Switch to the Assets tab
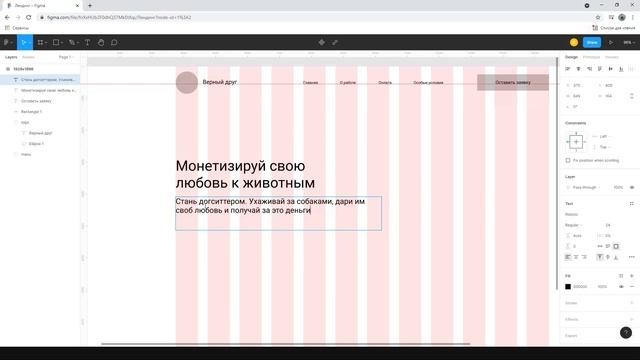Viewport: 640px width, 360px height. pyautogui.click(x=28, y=57)
